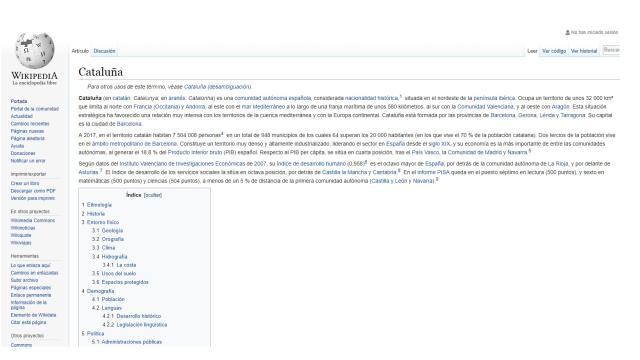Open Versión para imprimir
This screenshot has height=360, width=640.
33,198
